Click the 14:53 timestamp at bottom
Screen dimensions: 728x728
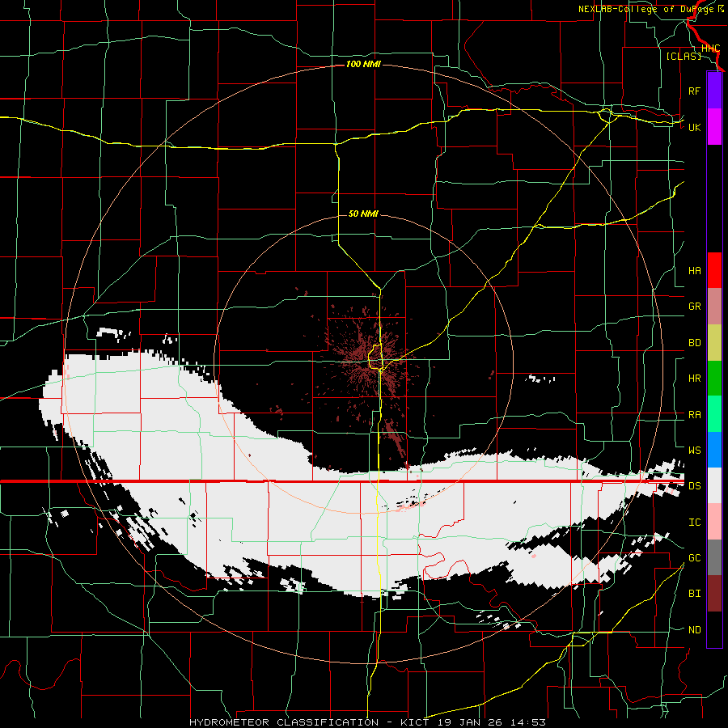click(x=528, y=722)
